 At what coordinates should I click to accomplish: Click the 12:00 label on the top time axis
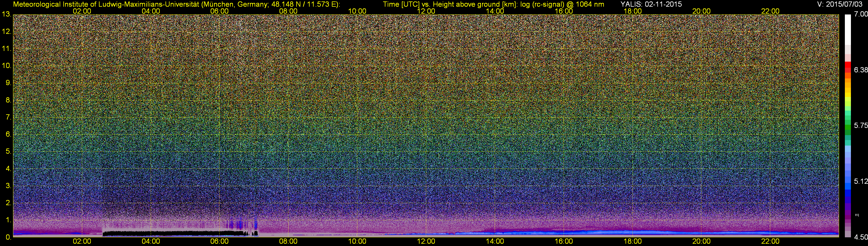pyautogui.click(x=426, y=11)
